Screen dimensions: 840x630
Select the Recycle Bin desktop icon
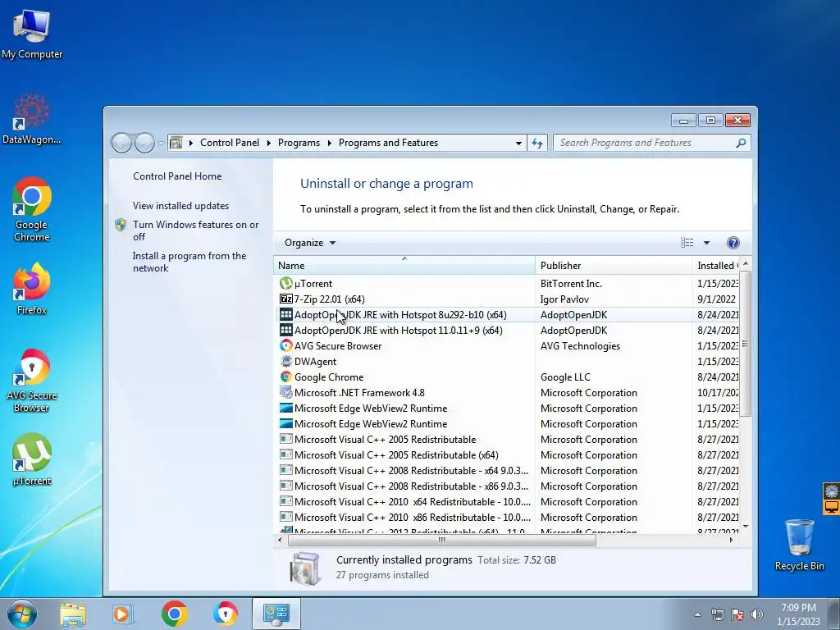pyautogui.click(x=799, y=544)
